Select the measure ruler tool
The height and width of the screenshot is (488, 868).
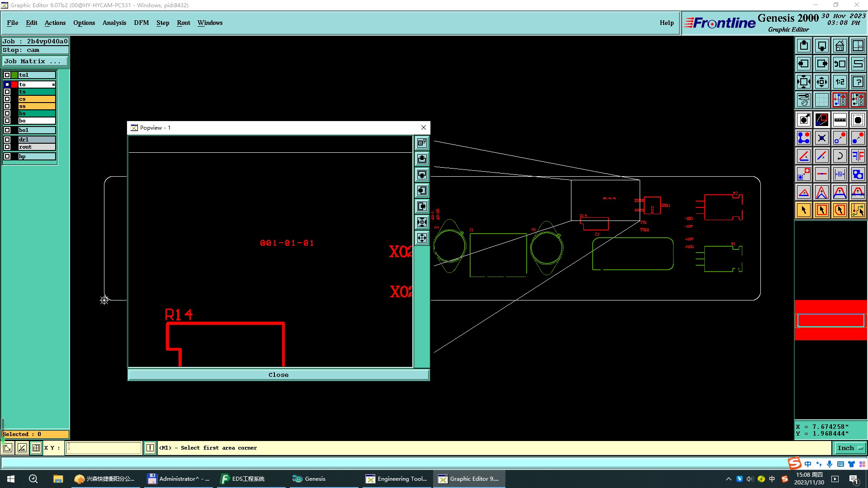840,120
